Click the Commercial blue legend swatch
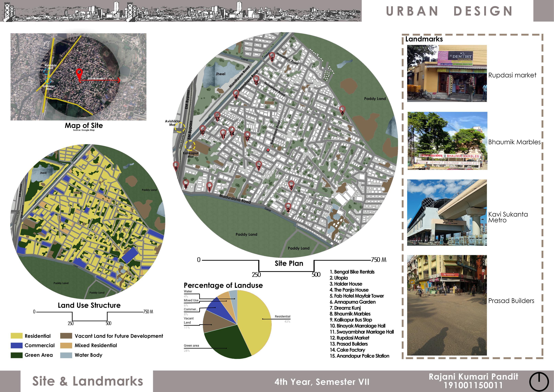The image size is (554, 392). coord(16,345)
